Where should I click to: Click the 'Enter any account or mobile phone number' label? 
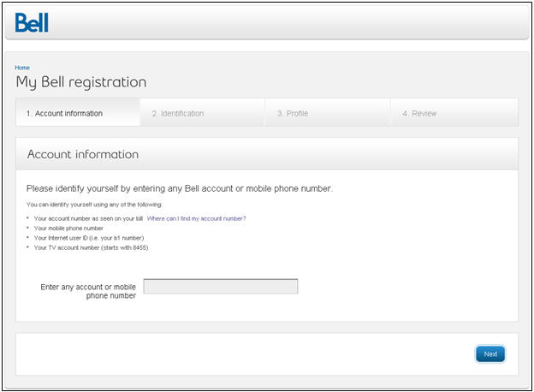[88, 291]
